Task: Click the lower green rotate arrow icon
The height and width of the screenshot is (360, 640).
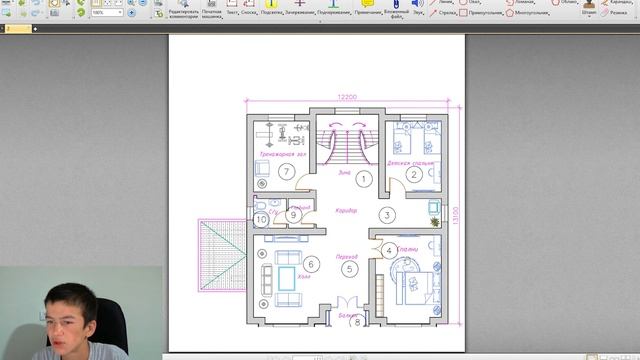Action: (x=81, y=13)
